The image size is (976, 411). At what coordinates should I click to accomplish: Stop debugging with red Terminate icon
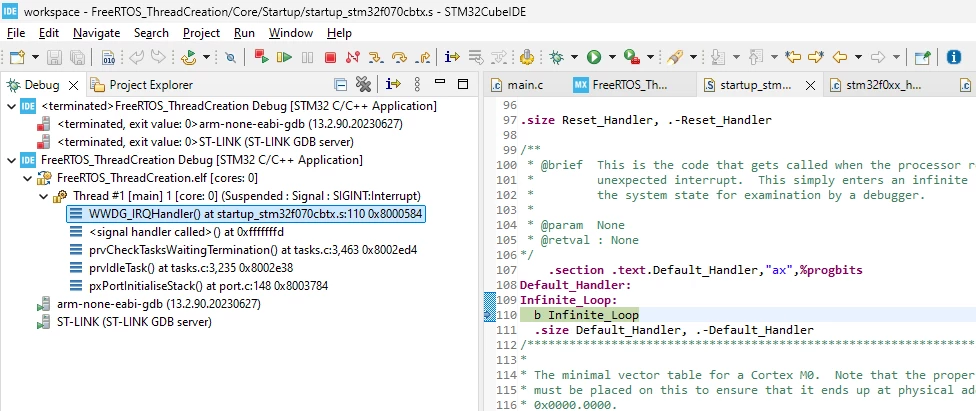330,57
